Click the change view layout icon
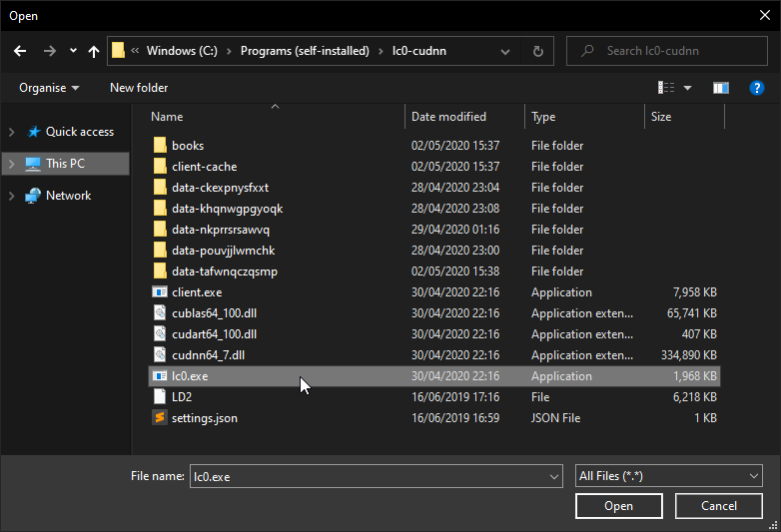Viewport: 781px width, 532px height. 666,88
